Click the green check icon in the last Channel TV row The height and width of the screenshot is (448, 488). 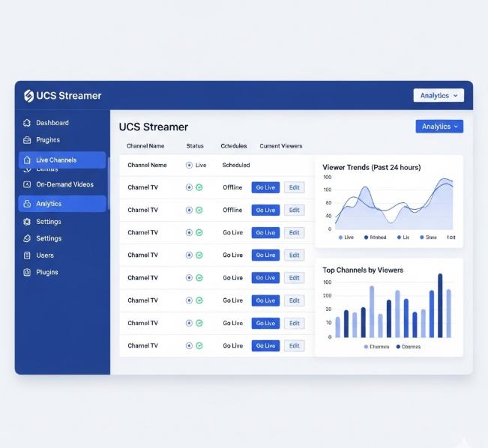[x=199, y=346]
